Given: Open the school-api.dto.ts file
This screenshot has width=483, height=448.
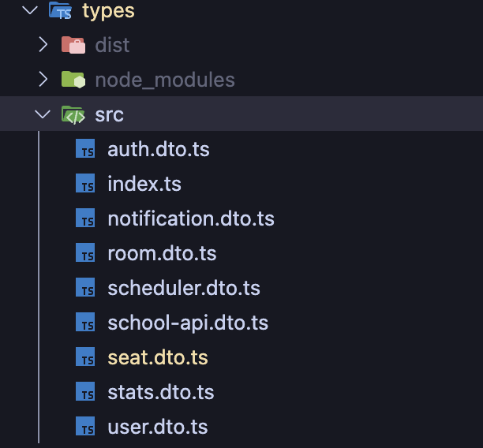Looking at the screenshot, I should [x=188, y=323].
